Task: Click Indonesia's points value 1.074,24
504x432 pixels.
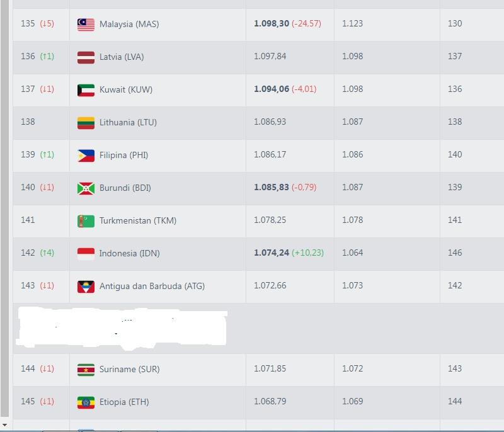Action: point(272,253)
